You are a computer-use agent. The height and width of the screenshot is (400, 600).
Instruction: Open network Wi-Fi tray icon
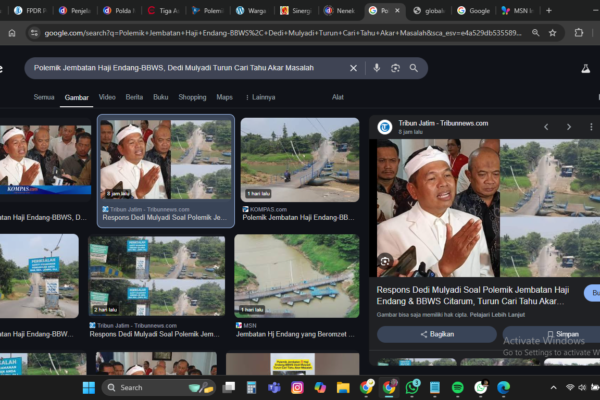pyautogui.click(x=570, y=388)
